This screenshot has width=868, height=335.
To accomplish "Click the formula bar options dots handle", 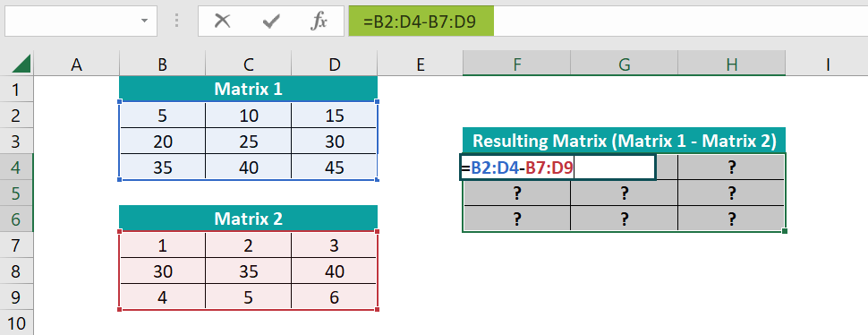I will pyautogui.click(x=176, y=21).
